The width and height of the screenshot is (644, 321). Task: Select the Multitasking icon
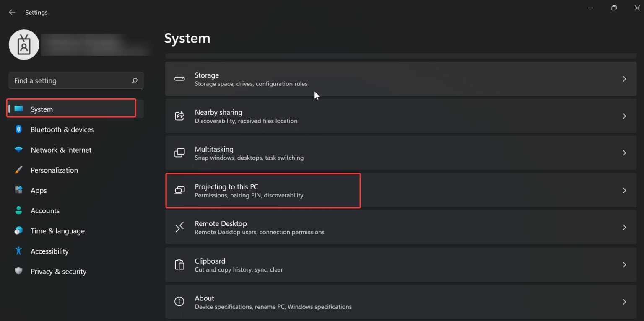[x=179, y=153]
